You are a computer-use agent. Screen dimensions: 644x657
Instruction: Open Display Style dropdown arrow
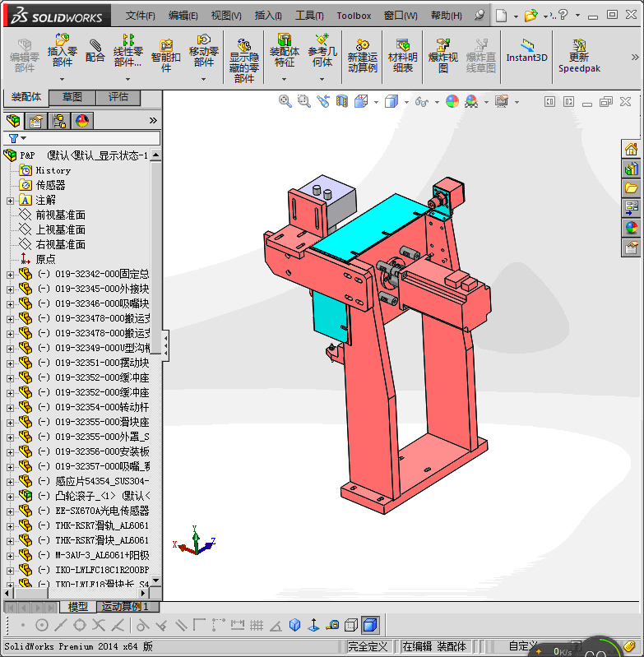point(406,102)
